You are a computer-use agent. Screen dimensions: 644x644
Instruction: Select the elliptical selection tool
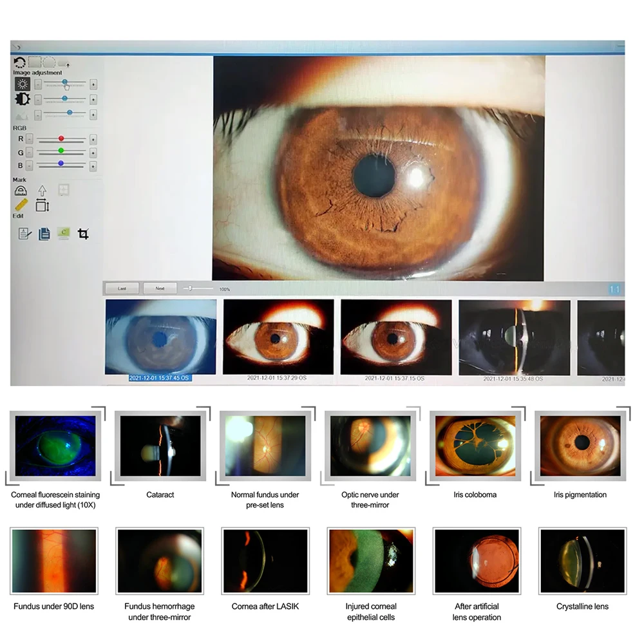coord(50,62)
